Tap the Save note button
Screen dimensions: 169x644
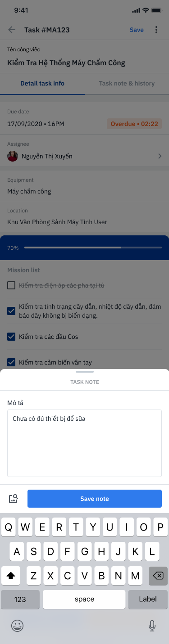95,499
